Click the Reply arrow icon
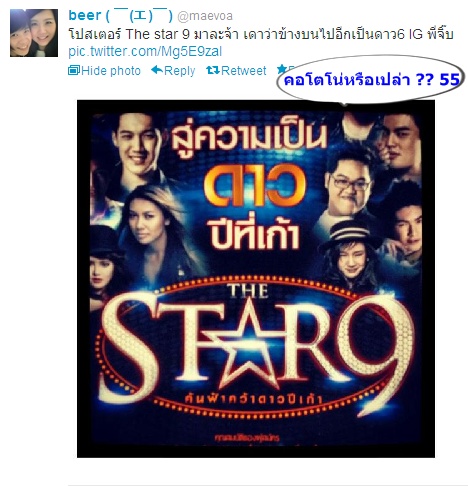468x486 pixels. (x=156, y=70)
